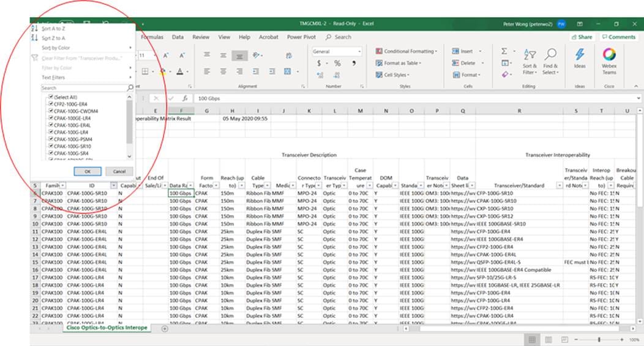Click the highlighted Bottom Align icon
Viewport: 644px width, 346px height.
[x=239, y=56]
